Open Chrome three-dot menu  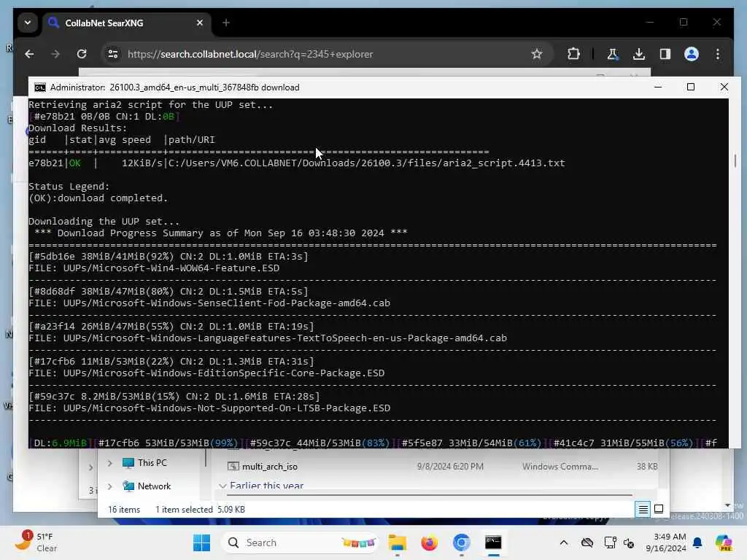[718, 54]
